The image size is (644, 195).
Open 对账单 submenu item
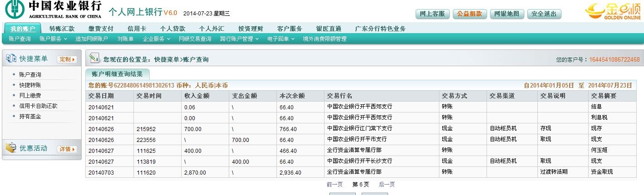(x=125, y=39)
